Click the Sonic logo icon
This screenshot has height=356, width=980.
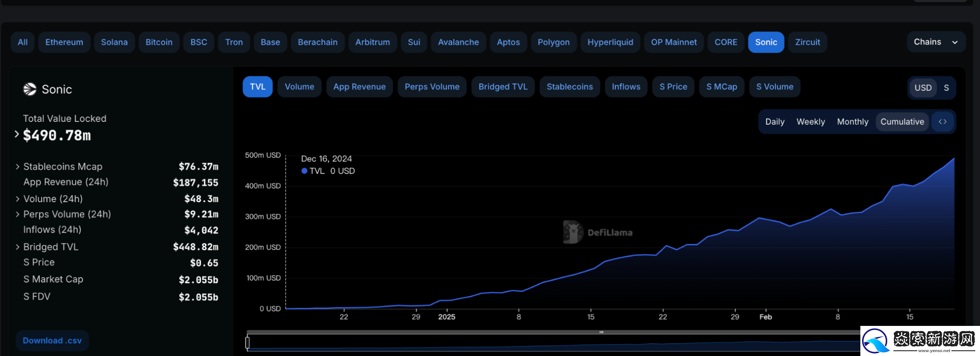(30, 89)
